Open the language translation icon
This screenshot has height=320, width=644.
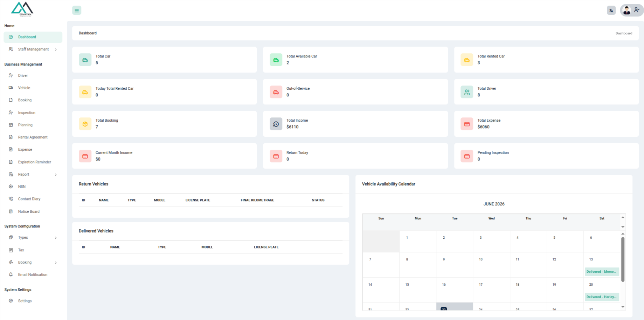pos(611,11)
